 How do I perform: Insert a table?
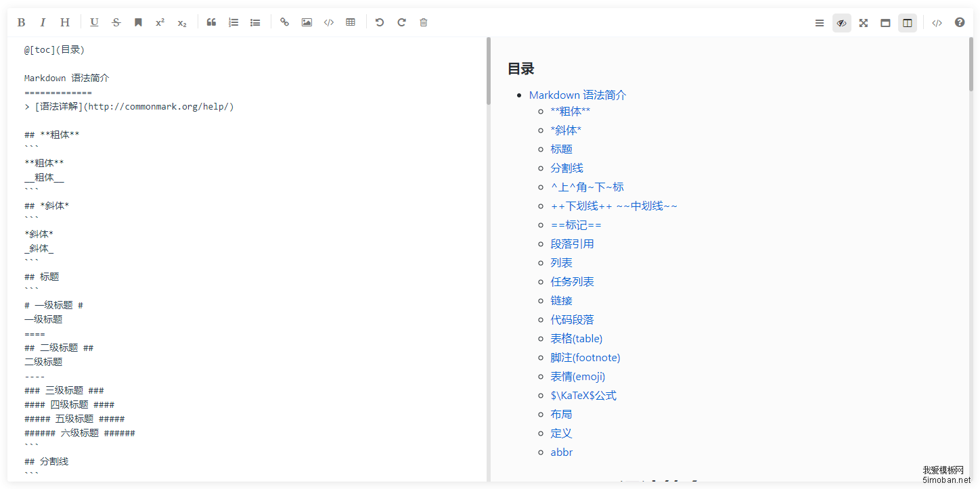351,22
